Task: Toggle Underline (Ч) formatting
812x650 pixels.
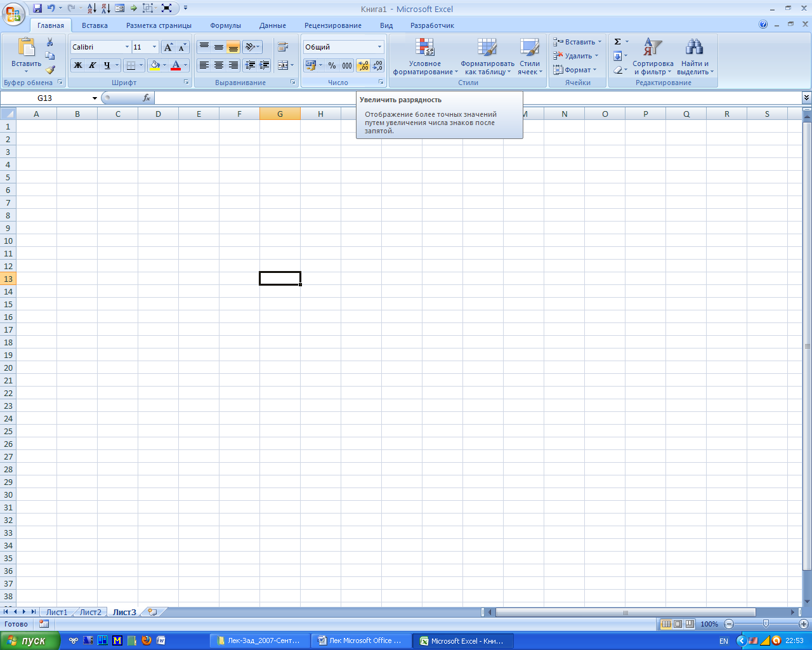Action: click(107, 65)
